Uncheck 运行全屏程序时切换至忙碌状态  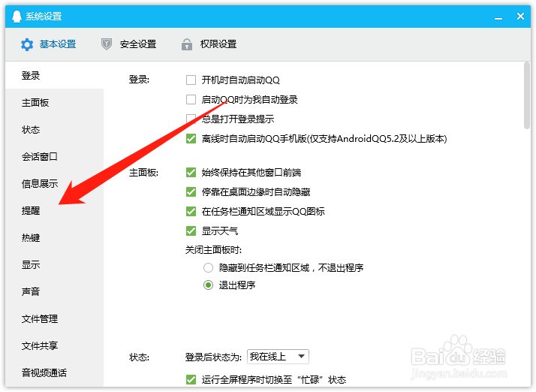[x=191, y=379]
